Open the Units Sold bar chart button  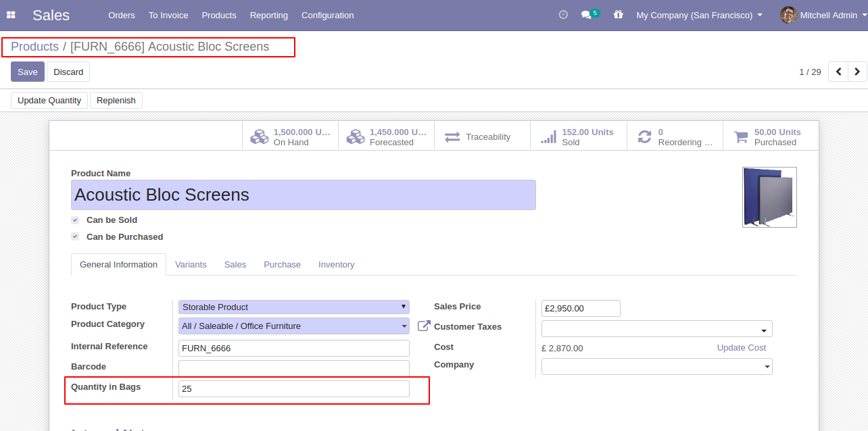pyautogui.click(x=579, y=136)
